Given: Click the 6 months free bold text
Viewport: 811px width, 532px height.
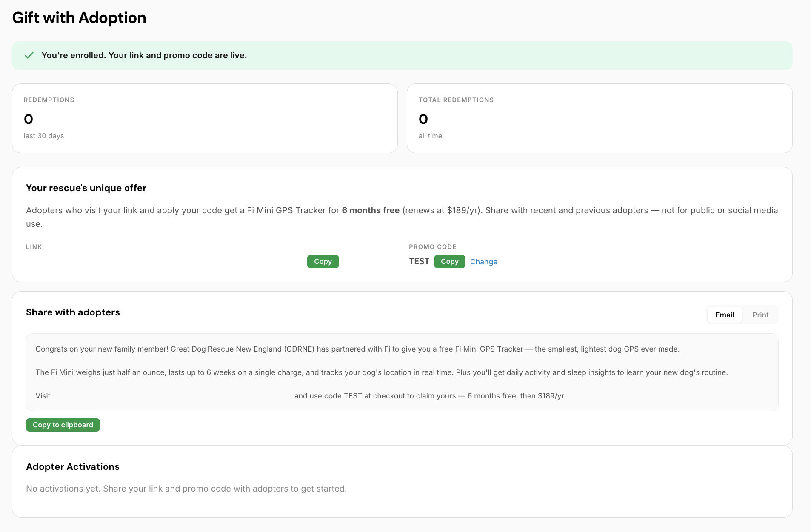Looking at the screenshot, I should click(x=371, y=210).
